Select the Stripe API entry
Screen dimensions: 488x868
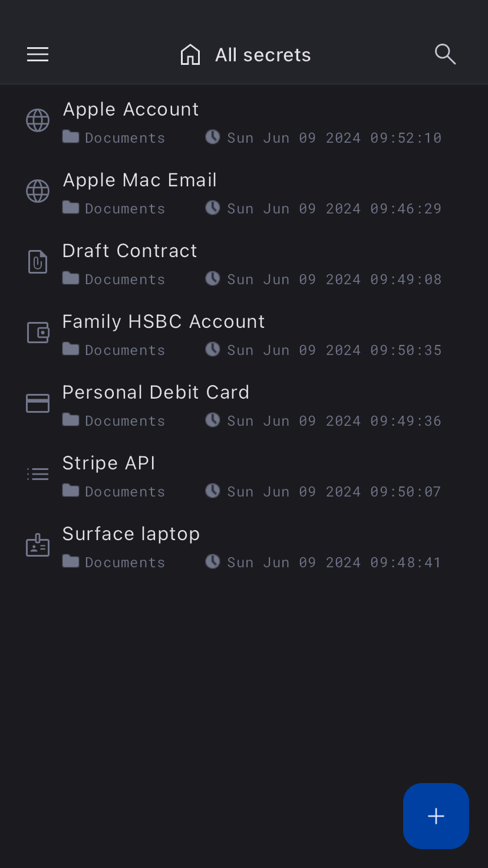(108, 463)
